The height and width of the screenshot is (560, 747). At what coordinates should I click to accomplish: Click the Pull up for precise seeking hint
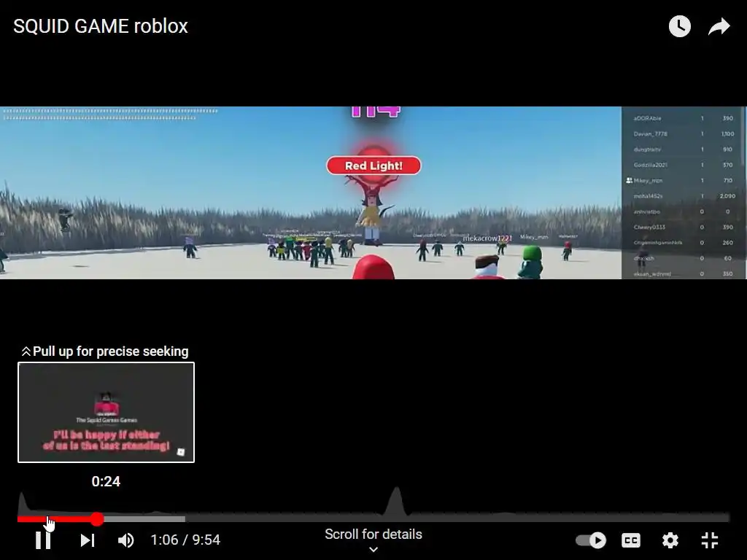point(105,351)
